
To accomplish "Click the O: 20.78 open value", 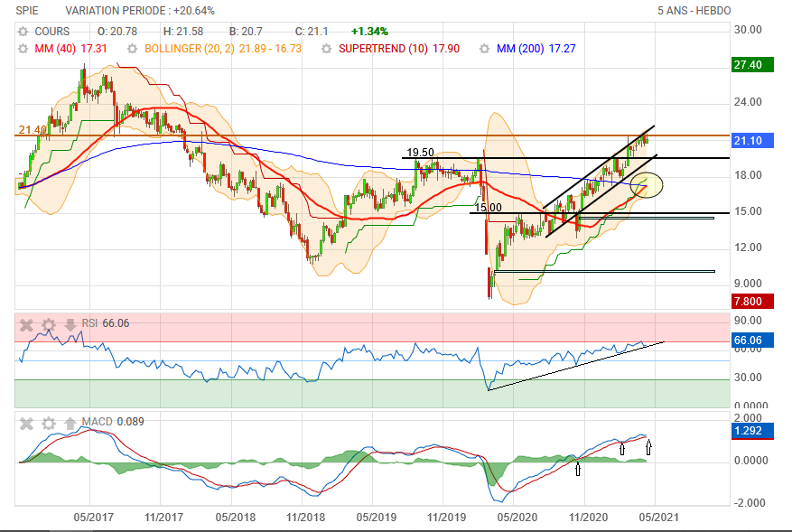I will (x=117, y=32).
